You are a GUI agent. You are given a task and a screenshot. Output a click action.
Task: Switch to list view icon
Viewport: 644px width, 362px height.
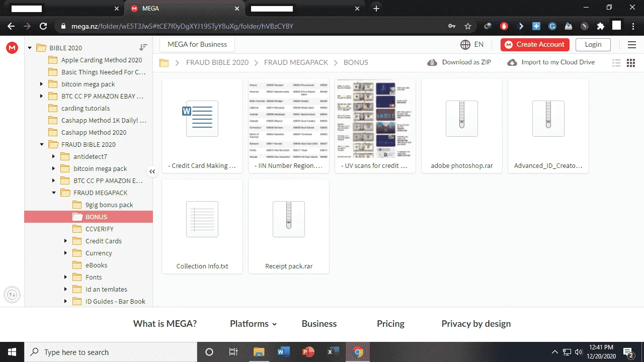(x=616, y=63)
